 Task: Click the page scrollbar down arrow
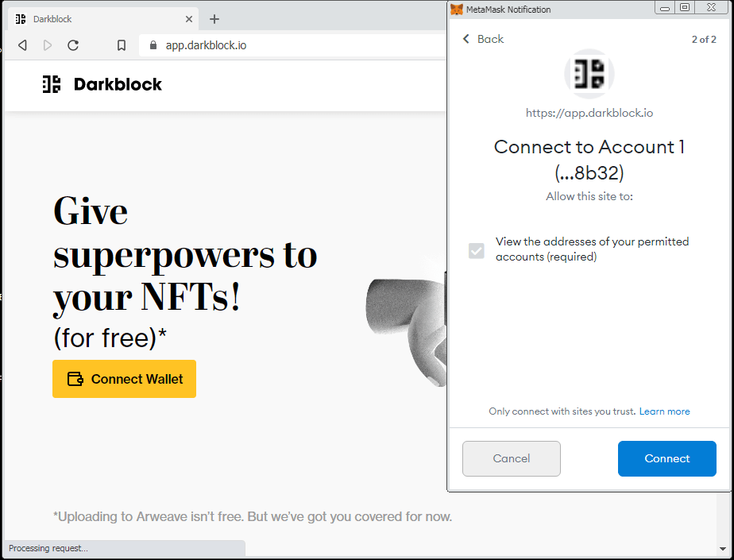(x=723, y=548)
